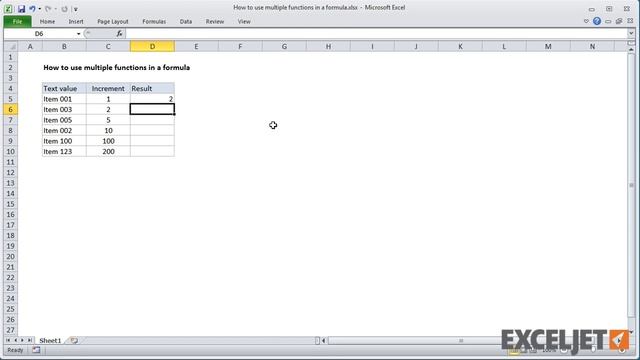640x360 pixels.
Task: Save the workbook with the floppy disk icon
Action: point(21,9)
